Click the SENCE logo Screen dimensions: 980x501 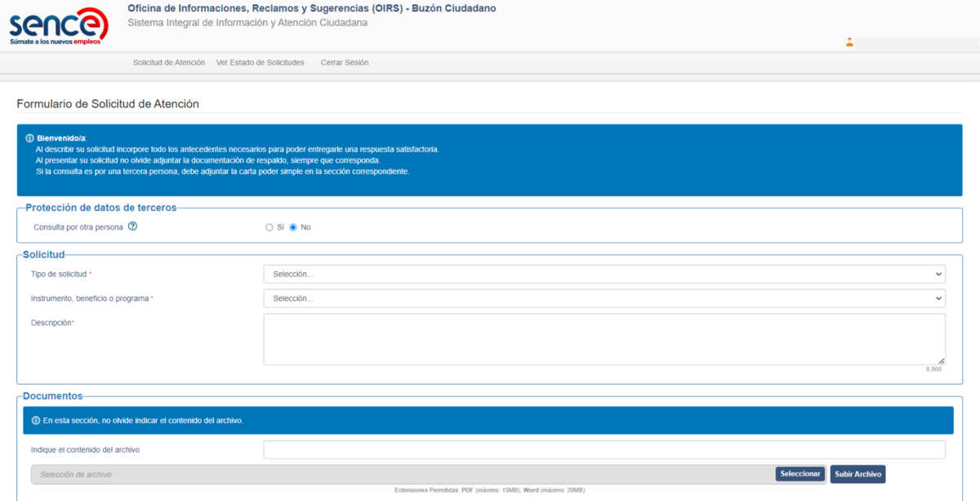pos(57,25)
